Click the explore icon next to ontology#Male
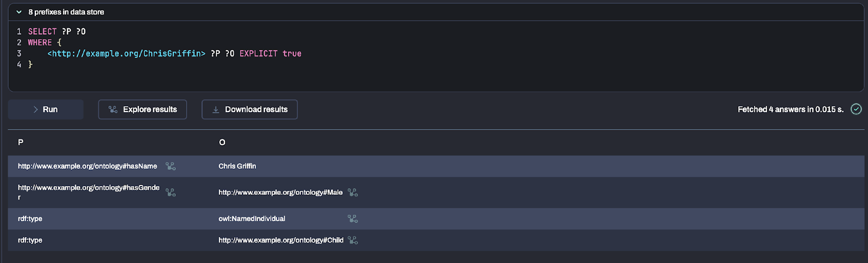This screenshot has width=868, height=263. pyautogui.click(x=353, y=193)
